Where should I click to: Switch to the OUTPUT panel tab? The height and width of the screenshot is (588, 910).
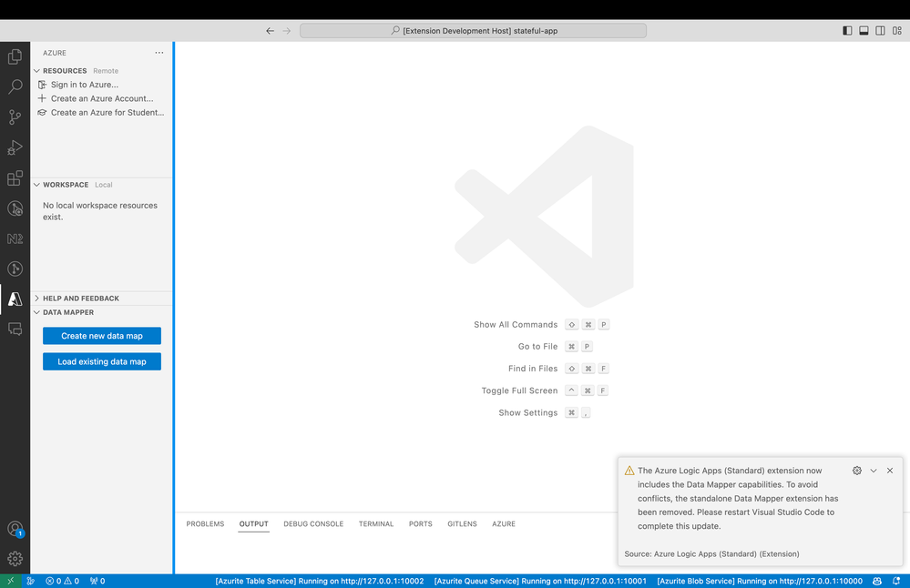coord(253,523)
